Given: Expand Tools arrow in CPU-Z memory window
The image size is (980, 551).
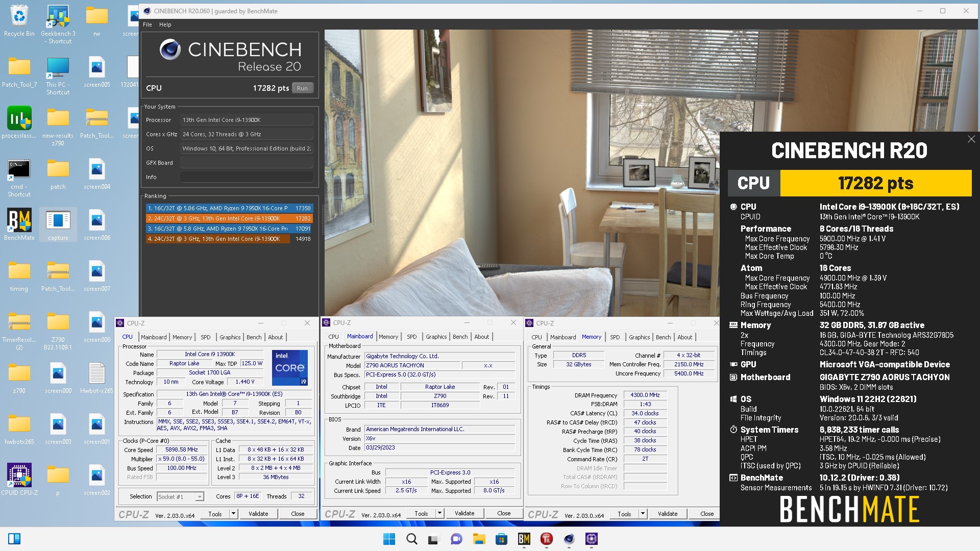Looking at the screenshot, I should (x=643, y=514).
